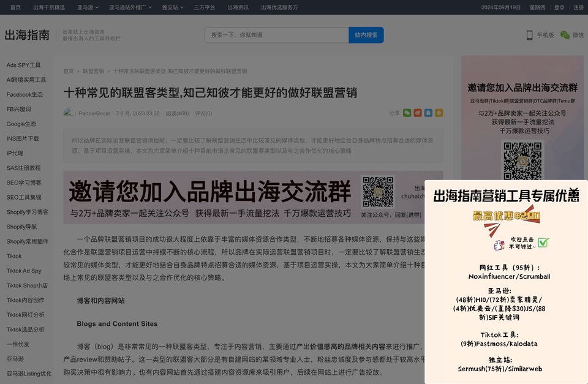Open the plain 亚马逊 sidebar category

[15, 359]
